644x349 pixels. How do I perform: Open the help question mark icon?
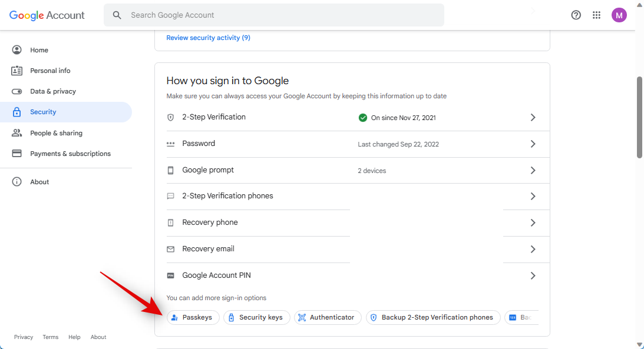pos(576,15)
